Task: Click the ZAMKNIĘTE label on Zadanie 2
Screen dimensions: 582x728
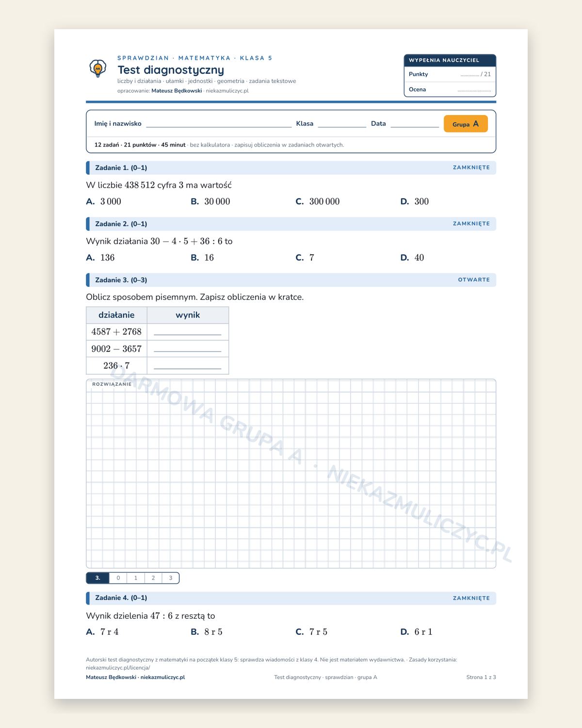Action: click(471, 224)
